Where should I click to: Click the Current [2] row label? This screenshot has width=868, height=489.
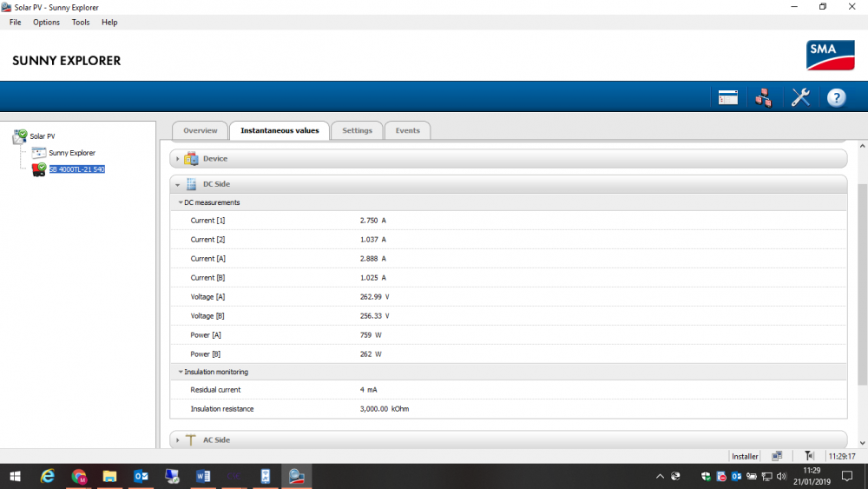[207, 240]
